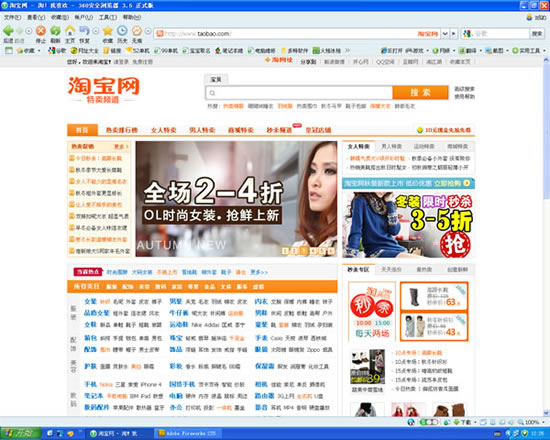Click the blue restore undo arrow icon

pyautogui.click(x=84, y=31)
